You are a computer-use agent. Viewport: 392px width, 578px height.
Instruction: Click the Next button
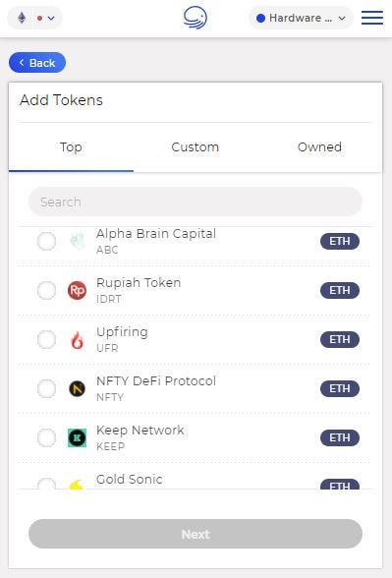click(x=196, y=534)
